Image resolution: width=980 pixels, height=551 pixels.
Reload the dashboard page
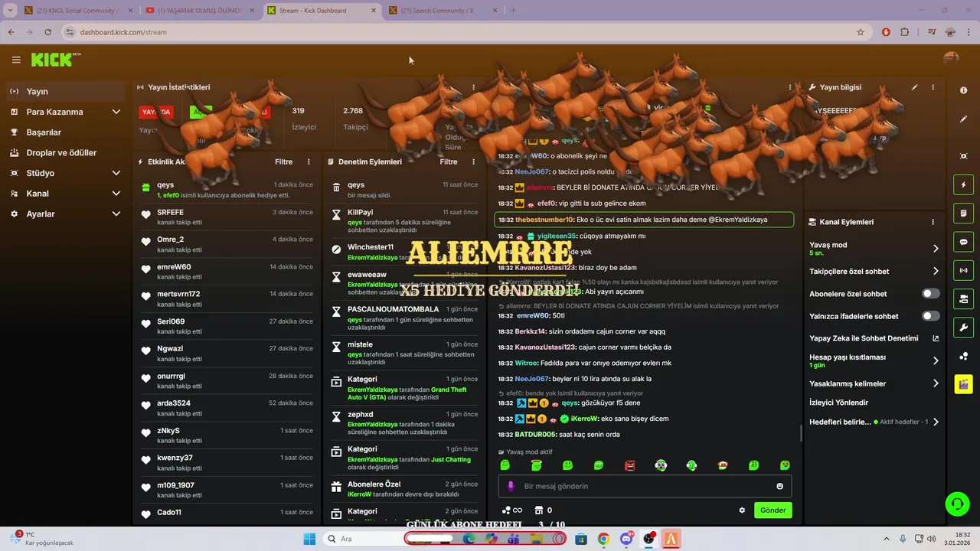pyautogui.click(x=47, y=32)
